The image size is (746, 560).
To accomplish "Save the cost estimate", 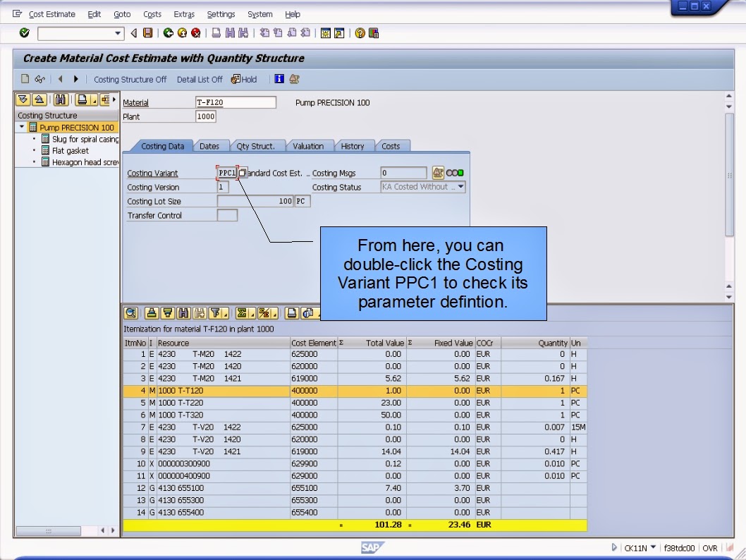I will tap(146, 32).
